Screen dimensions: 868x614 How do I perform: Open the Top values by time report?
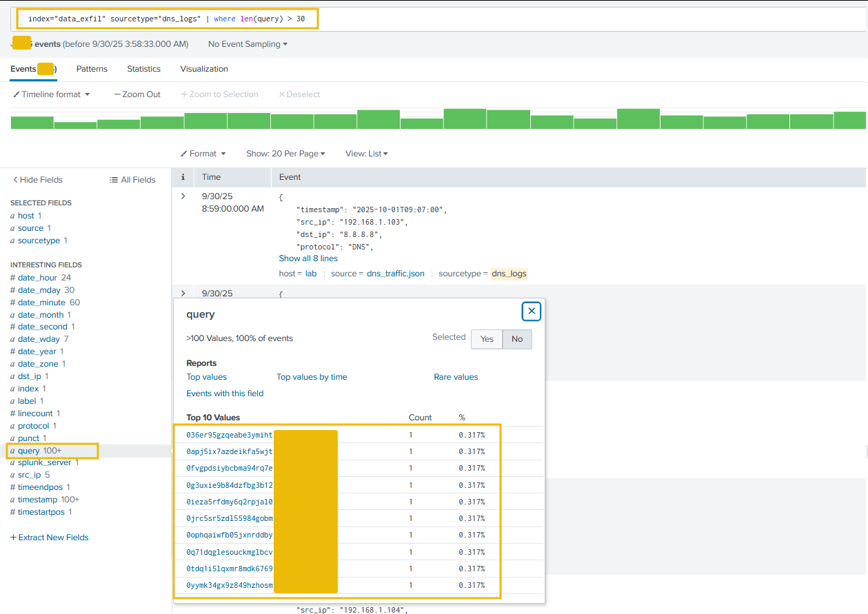click(x=312, y=377)
